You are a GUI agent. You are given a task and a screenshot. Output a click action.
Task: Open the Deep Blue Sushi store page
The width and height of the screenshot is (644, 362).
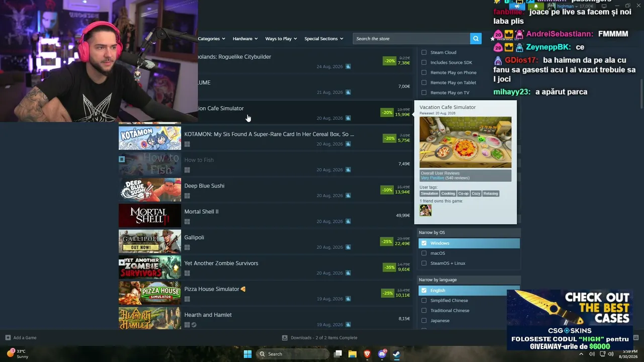pyautogui.click(x=204, y=186)
